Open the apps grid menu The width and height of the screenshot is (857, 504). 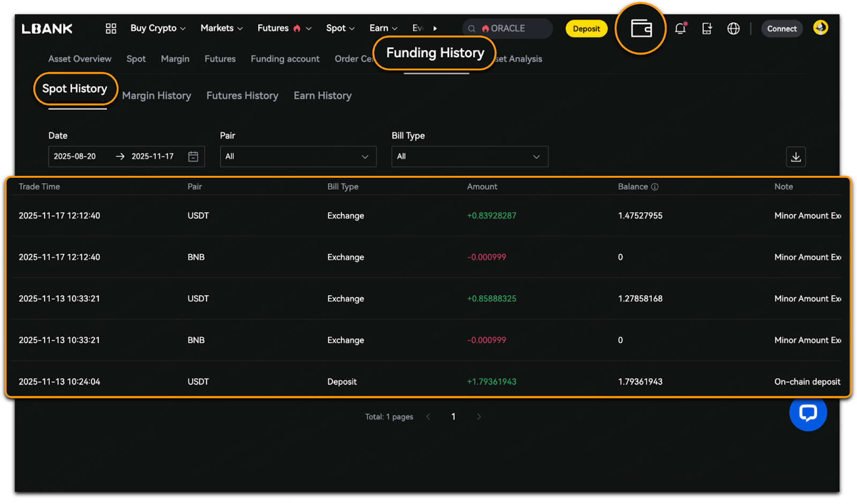(111, 28)
